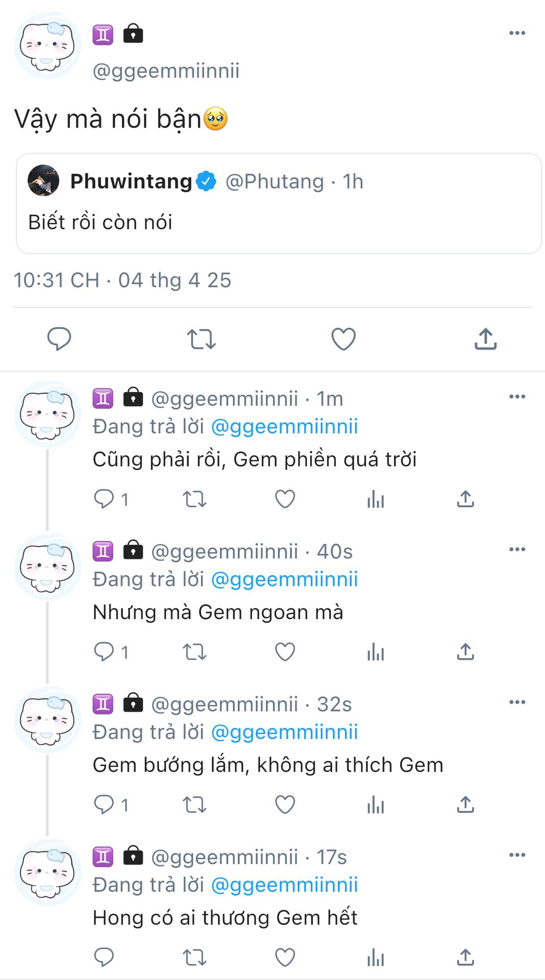Retweet the main tweet "Vậy mà nói bận"
This screenshot has width=545, height=980.
[201, 339]
